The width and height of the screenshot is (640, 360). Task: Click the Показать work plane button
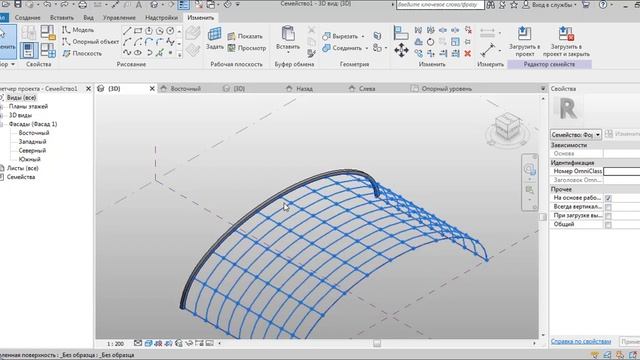point(245,36)
